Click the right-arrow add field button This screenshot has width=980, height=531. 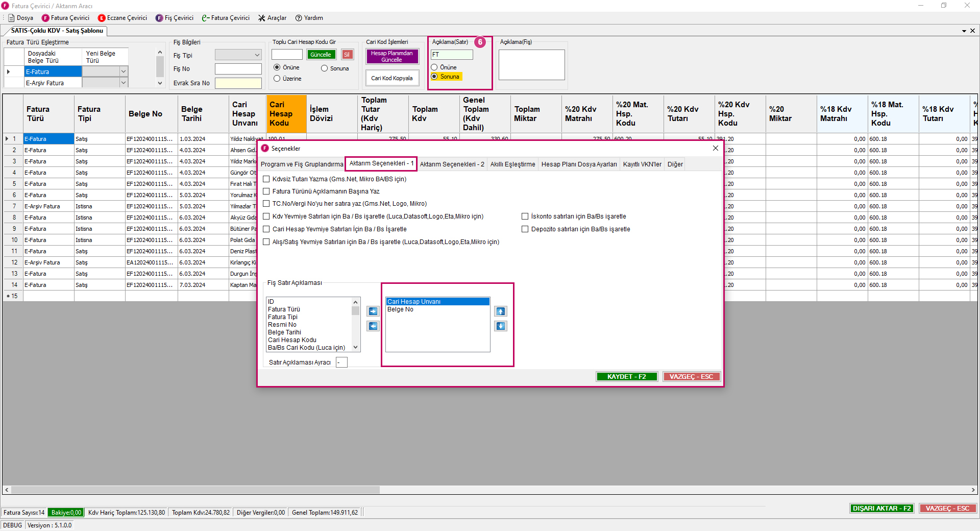pos(373,311)
